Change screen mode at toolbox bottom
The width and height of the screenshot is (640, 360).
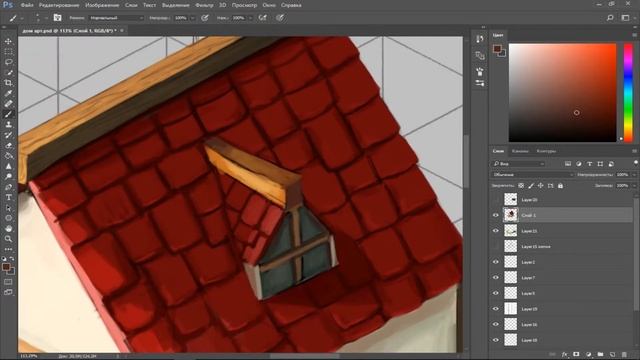[8, 292]
